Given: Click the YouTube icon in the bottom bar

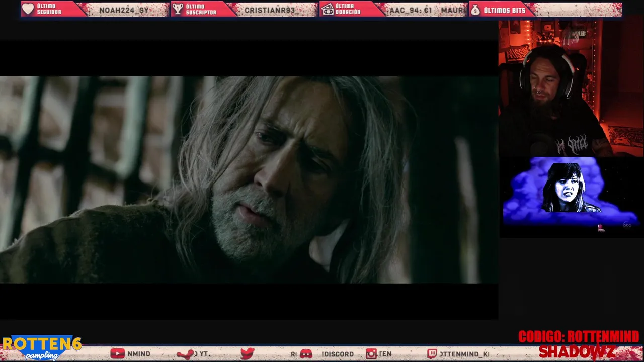Looking at the screenshot, I should [117, 354].
